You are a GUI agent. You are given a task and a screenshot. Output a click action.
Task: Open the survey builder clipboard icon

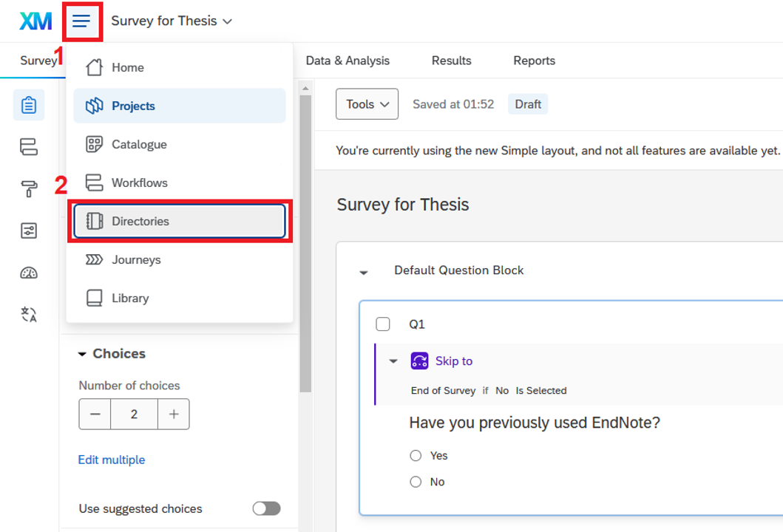click(29, 105)
